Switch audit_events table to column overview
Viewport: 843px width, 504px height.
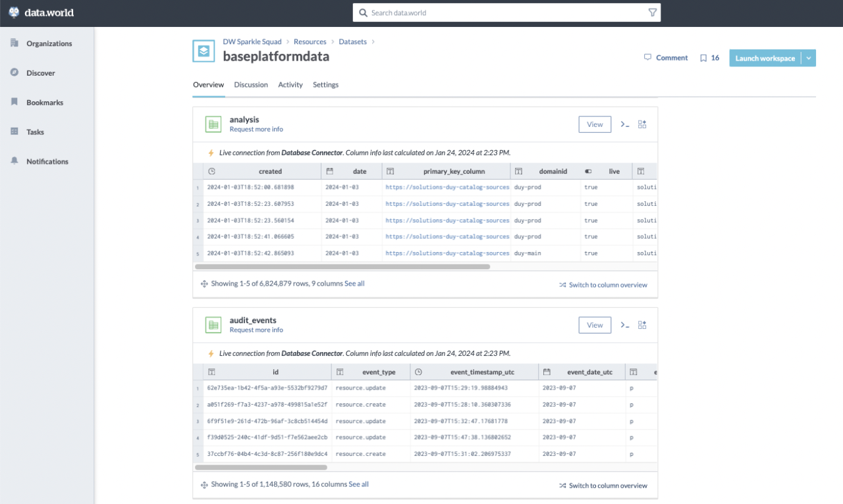(x=603, y=486)
